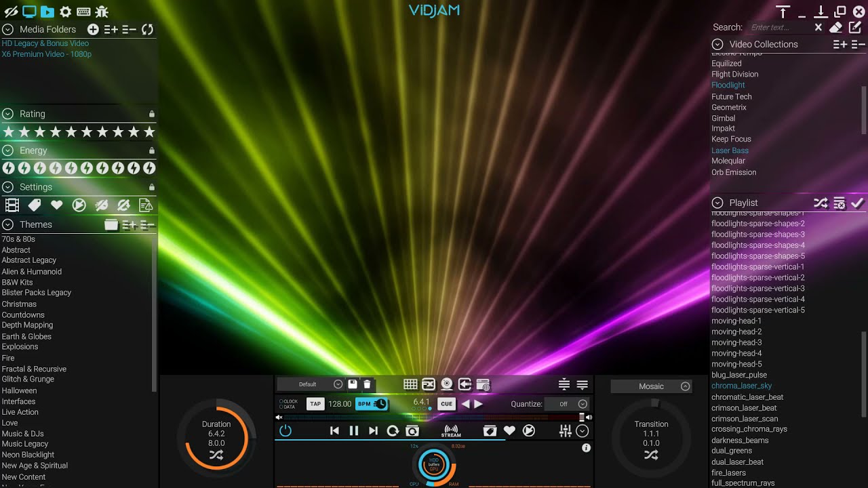This screenshot has height=488, width=868.
Task: Click the TAP tempo button
Action: 315,404
